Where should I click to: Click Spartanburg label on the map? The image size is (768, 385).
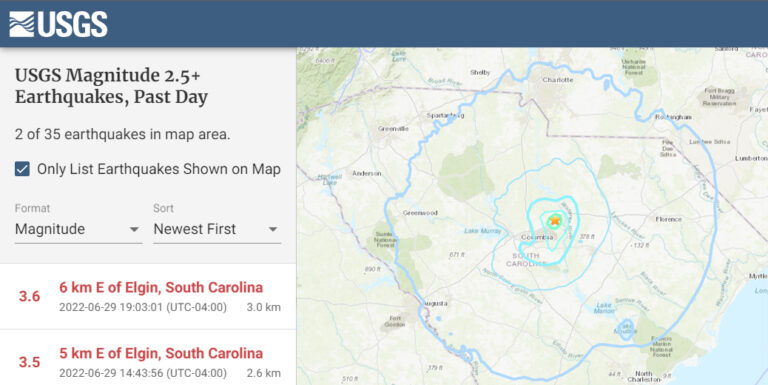(x=445, y=116)
